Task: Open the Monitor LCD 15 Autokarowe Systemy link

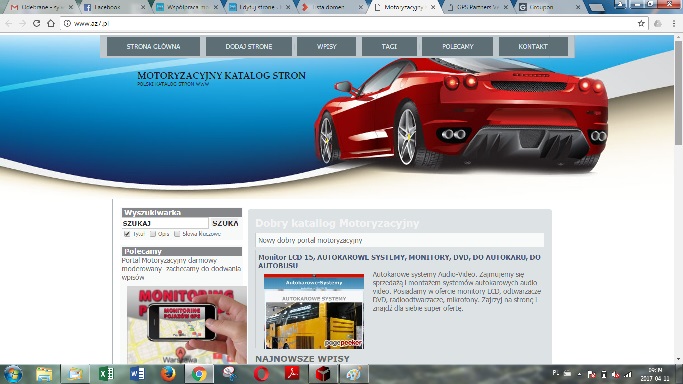Action: (399, 261)
